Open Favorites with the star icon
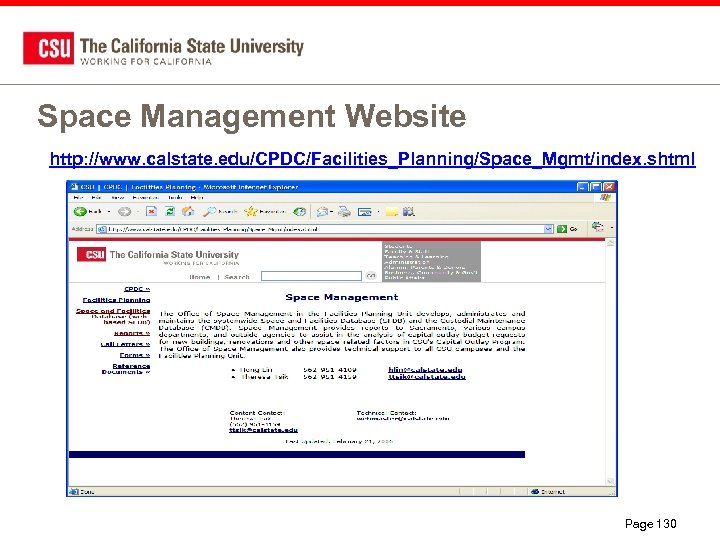This screenshot has height=540, width=720. pyautogui.click(x=251, y=211)
